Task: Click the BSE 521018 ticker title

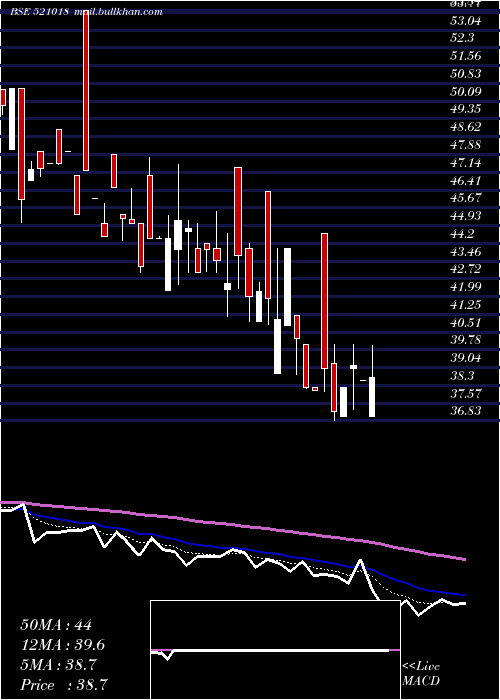Action: point(40,12)
